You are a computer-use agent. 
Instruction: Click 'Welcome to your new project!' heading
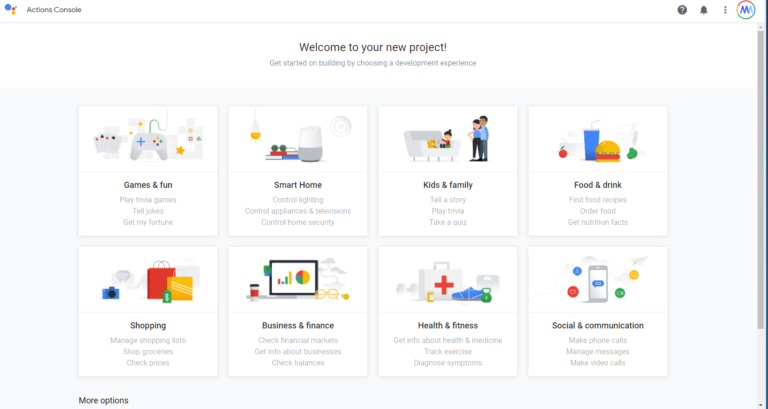tap(373, 48)
